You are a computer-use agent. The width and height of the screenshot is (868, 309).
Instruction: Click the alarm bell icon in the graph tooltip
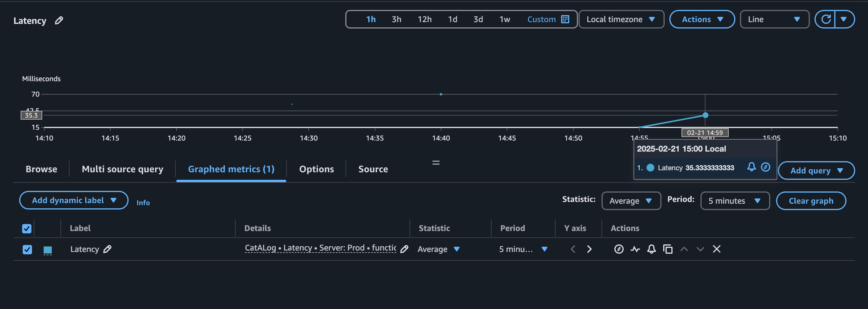(x=751, y=167)
